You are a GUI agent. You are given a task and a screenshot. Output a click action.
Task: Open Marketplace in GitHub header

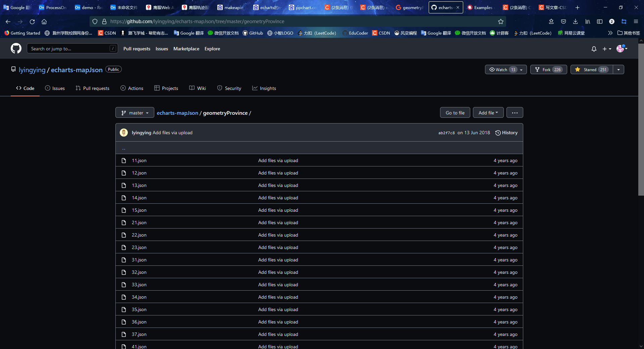(186, 49)
